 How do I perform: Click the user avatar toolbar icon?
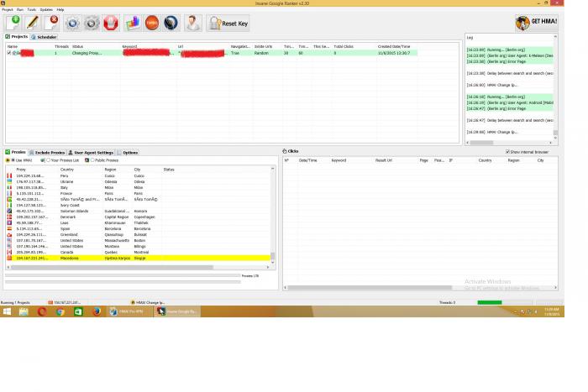pos(193,24)
